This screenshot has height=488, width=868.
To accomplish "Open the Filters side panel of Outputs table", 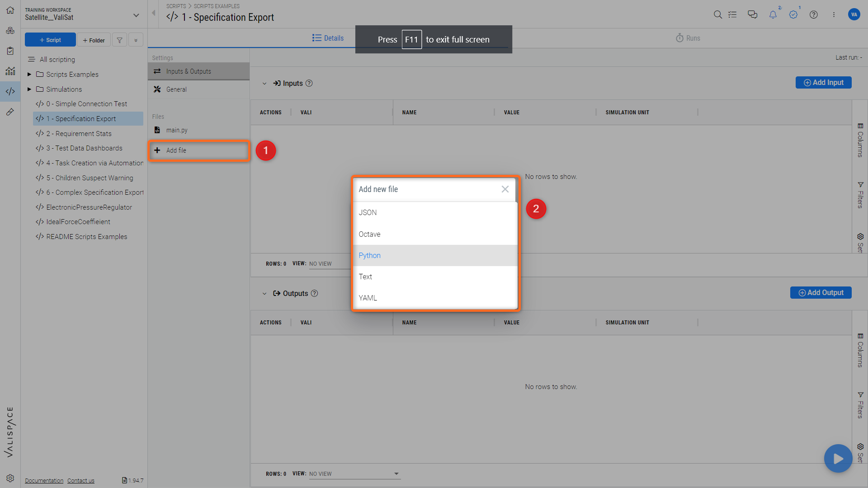I will coord(860,405).
